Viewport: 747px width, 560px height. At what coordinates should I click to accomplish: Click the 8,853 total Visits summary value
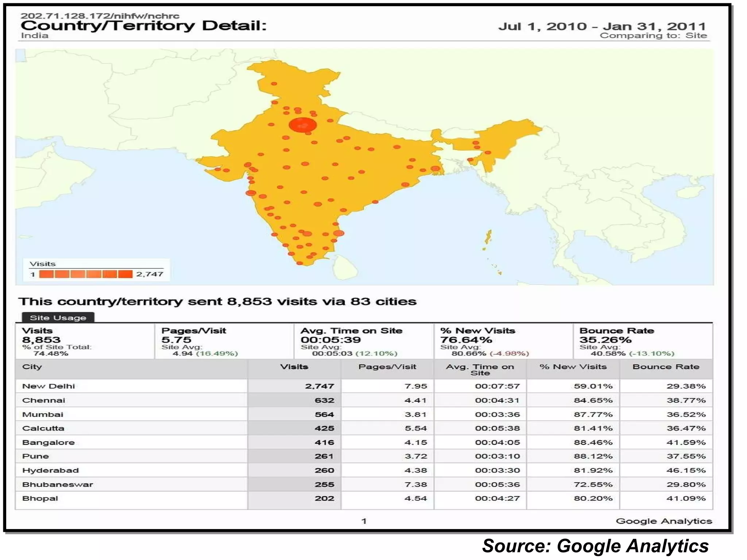point(41,340)
